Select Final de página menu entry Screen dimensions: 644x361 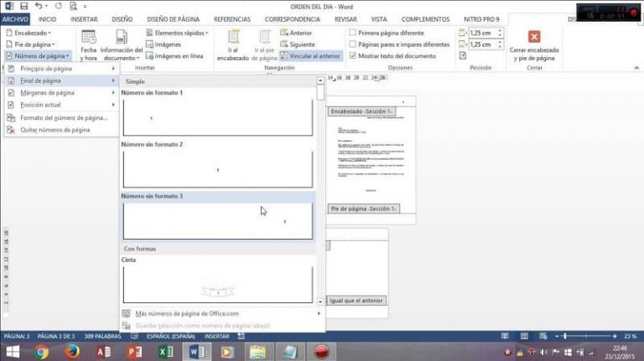coord(61,80)
